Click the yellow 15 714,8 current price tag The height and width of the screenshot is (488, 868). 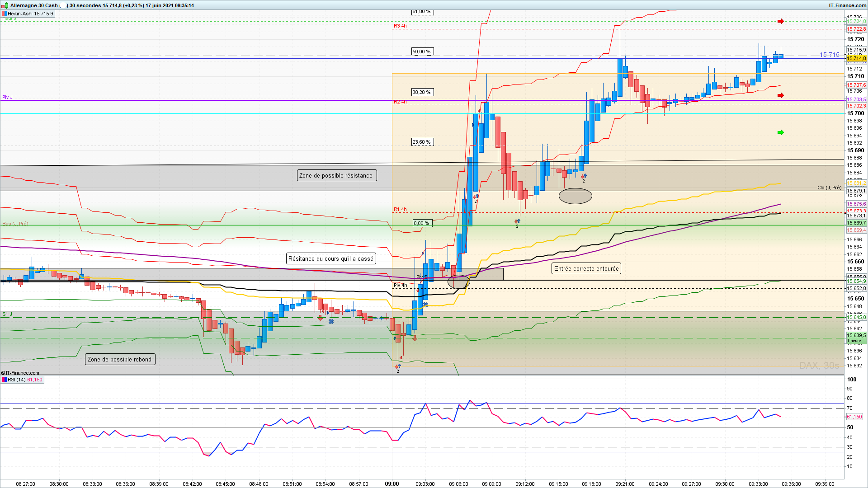(x=856, y=59)
